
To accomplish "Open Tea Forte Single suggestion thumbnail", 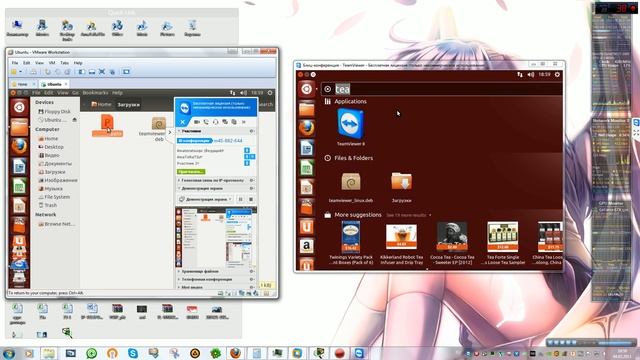I will click(x=502, y=236).
